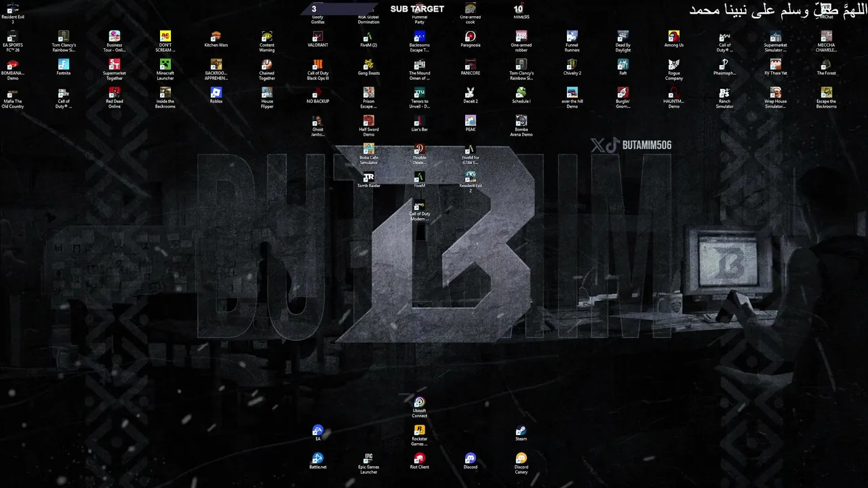868x488 pixels.
Task: Open the Kitchen Wars shortcut
Action: tap(216, 39)
